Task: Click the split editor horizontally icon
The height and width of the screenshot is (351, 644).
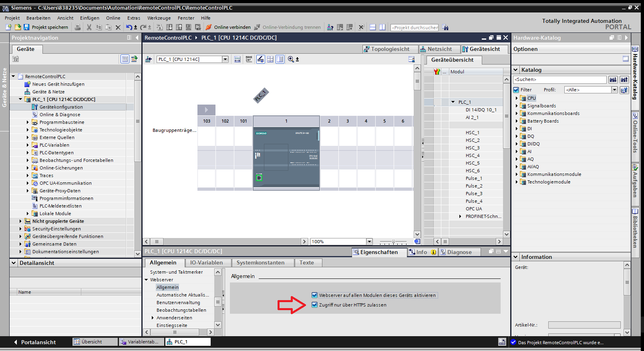Action: coord(372,27)
